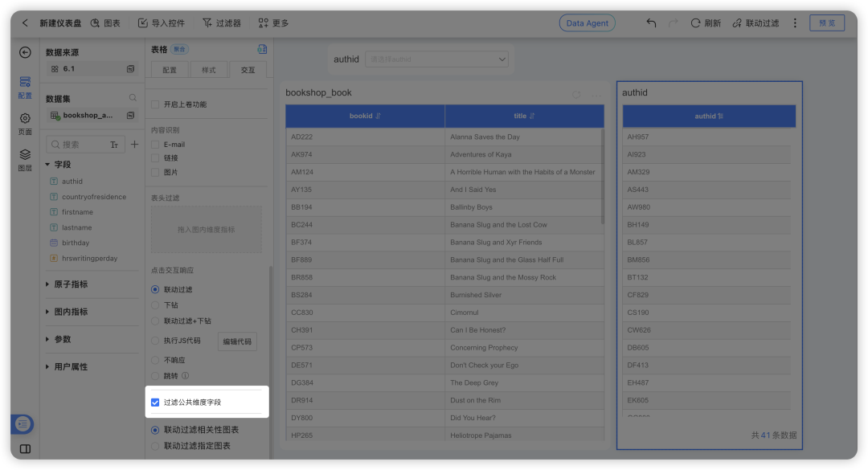
Task: Uncheck the 过滤公共维度字段 checkbox
Action: (x=155, y=403)
